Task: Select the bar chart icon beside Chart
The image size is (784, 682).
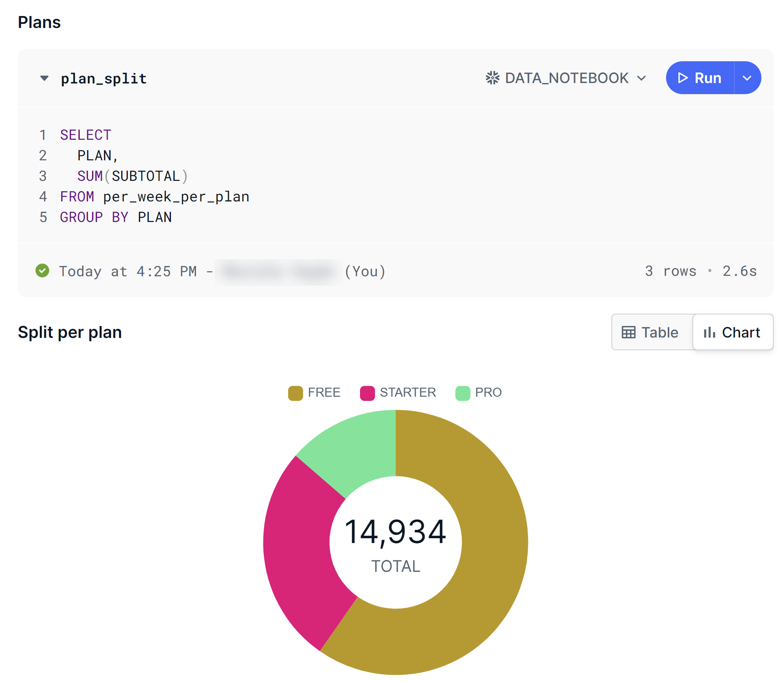Action: point(709,332)
